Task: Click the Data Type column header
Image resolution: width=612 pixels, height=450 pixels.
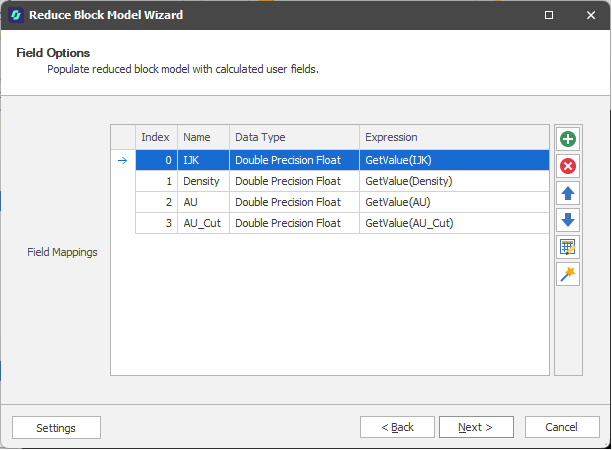Action: pos(294,137)
